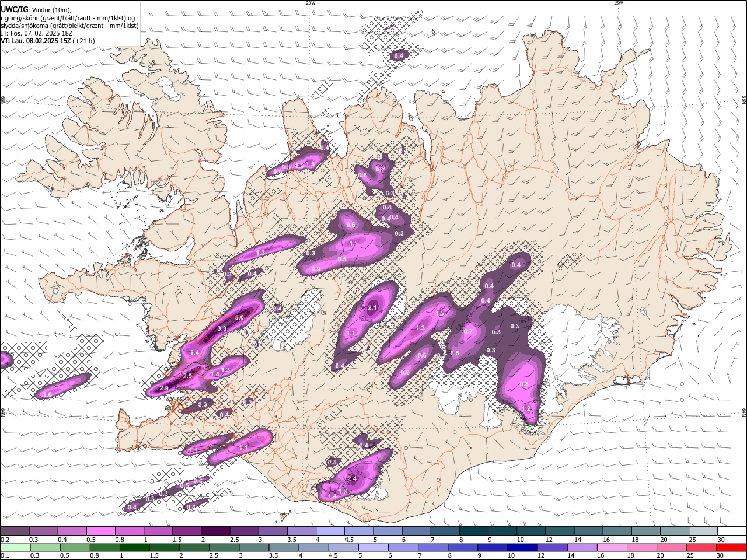Click the 0.2 label on top scale
747x560 pixels.
tap(5, 540)
